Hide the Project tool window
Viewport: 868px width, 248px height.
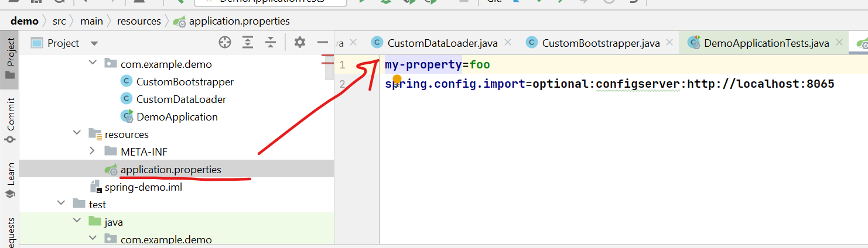coord(322,42)
